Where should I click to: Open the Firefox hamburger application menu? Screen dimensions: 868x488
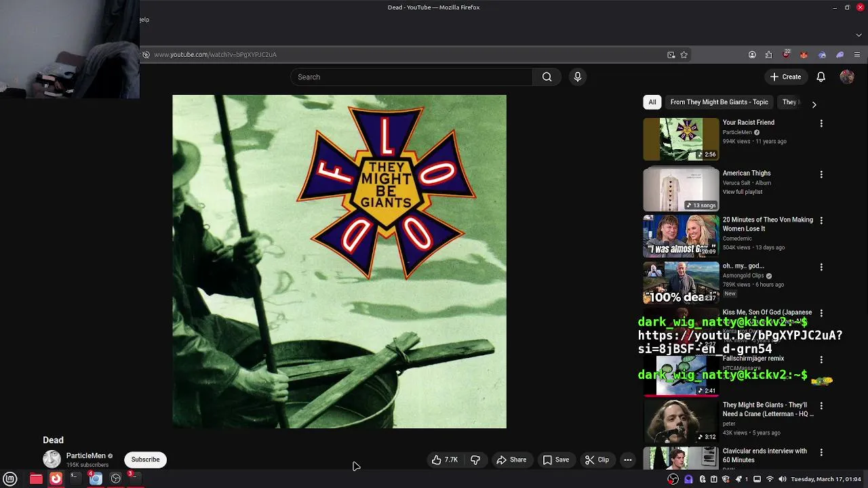click(x=857, y=55)
